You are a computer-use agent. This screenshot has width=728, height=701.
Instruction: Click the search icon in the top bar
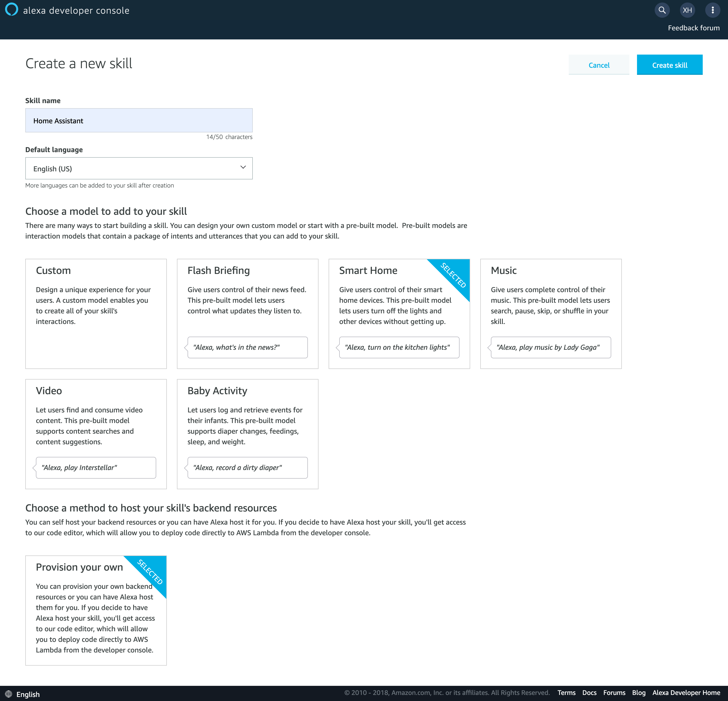[x=662, y=10]
